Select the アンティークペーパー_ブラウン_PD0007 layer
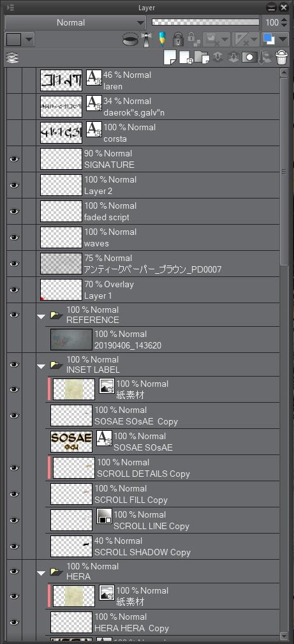294x644 pixels. click(158, 264)
